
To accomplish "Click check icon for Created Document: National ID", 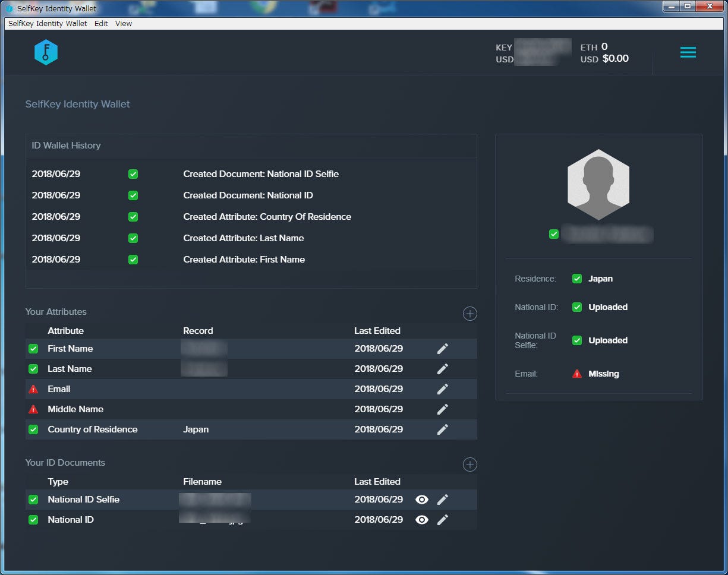I will [x=133, y=195].
